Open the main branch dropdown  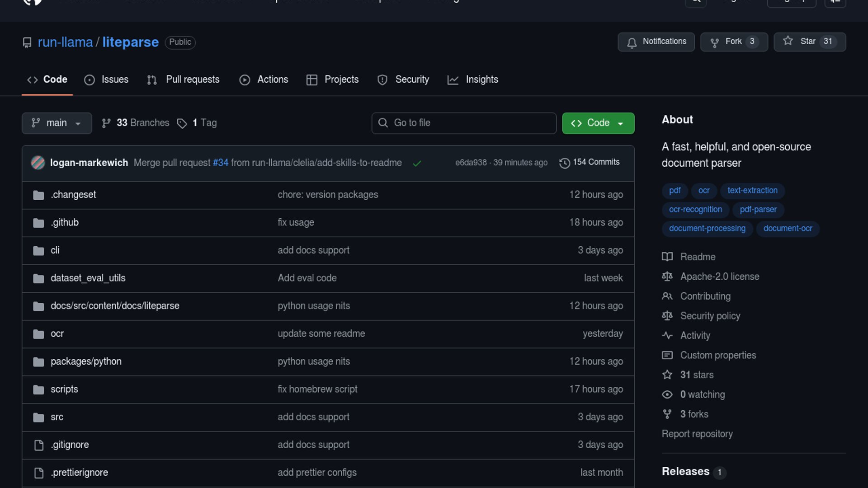pyautogui.click(x=57, y=123)
